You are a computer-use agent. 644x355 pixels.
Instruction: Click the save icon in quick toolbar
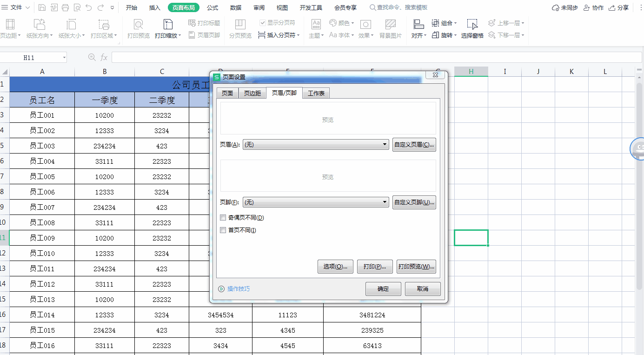point(42,7)
